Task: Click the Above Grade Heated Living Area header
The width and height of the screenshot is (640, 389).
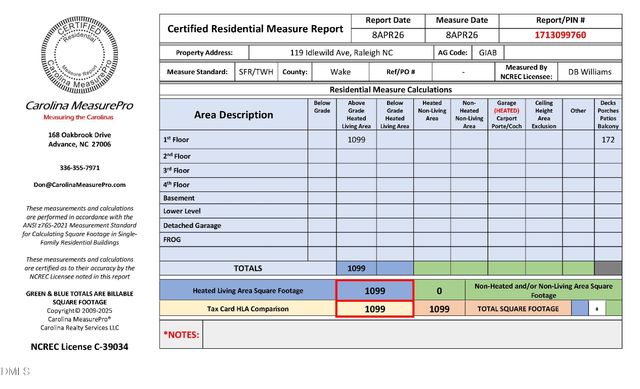Action: (x=356, y=115)
